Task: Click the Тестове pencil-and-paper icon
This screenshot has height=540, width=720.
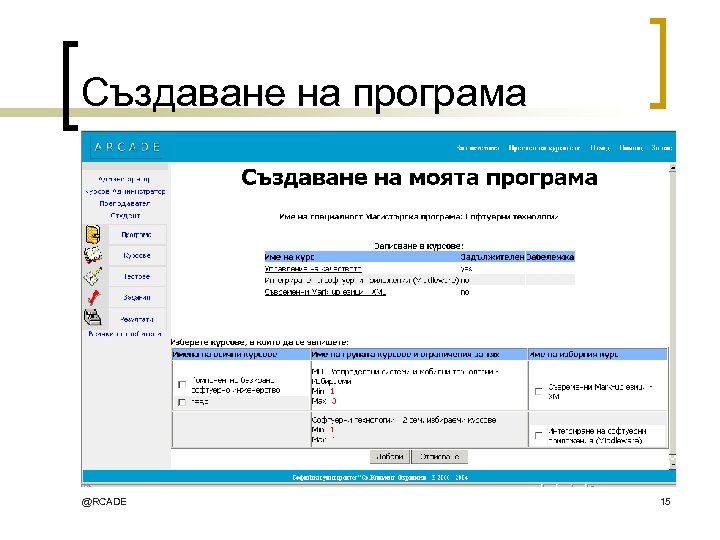Action: point(93,276)
